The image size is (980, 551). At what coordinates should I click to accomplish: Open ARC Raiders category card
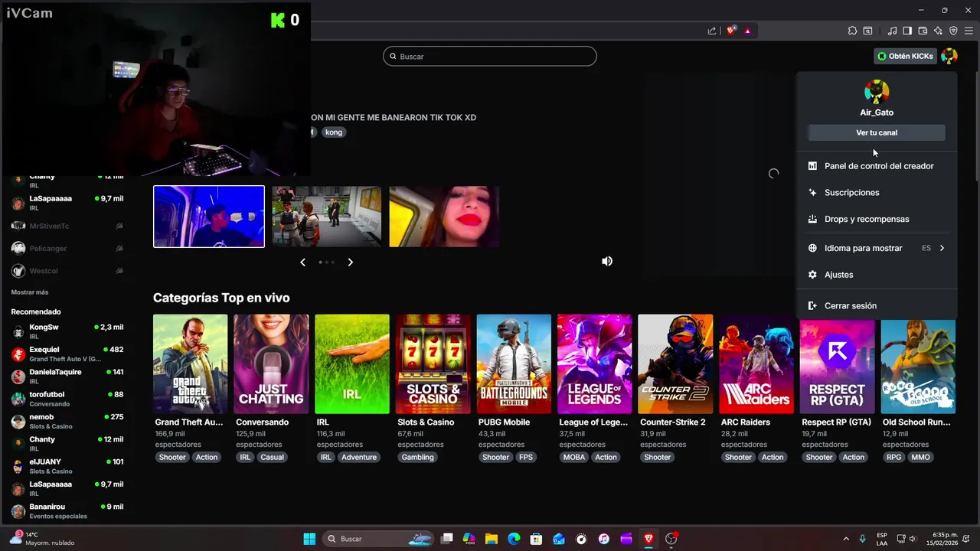point(756,364)
